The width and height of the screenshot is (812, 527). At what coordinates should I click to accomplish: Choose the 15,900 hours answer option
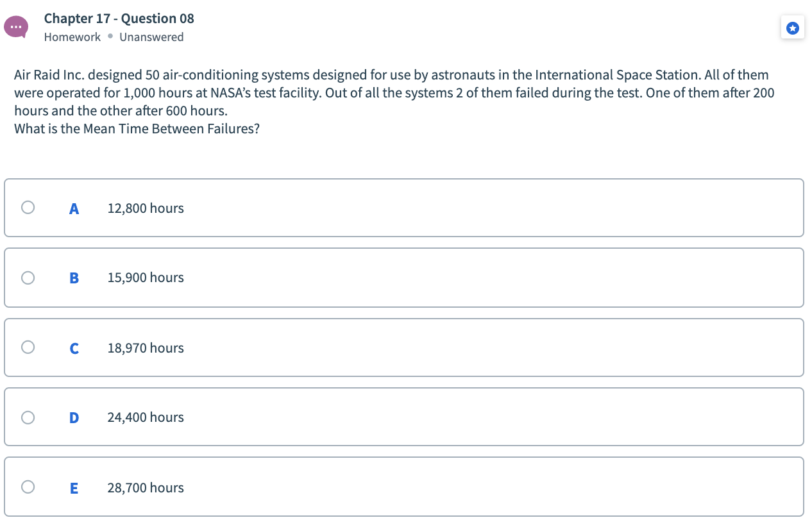pyautogui.click(x=146, y=277)
